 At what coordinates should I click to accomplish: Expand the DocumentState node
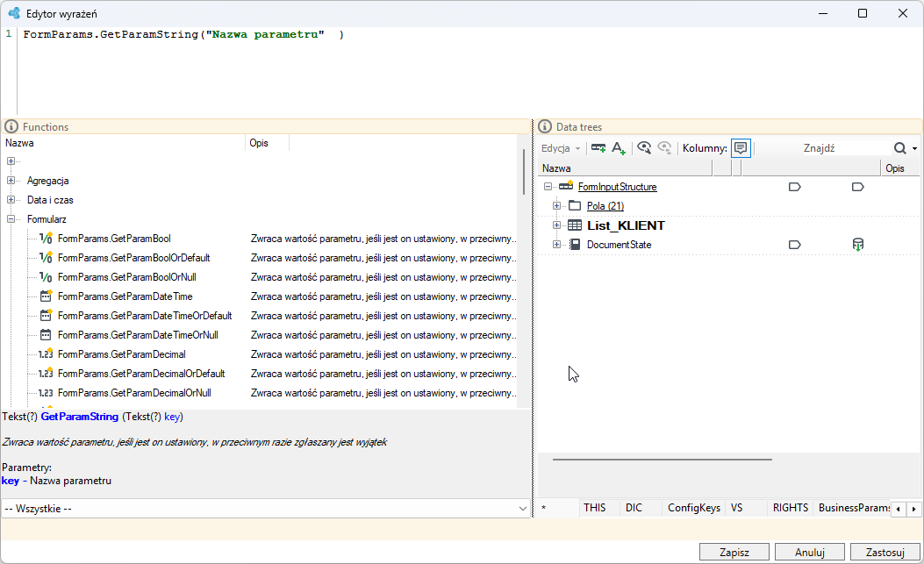(557, 245)
